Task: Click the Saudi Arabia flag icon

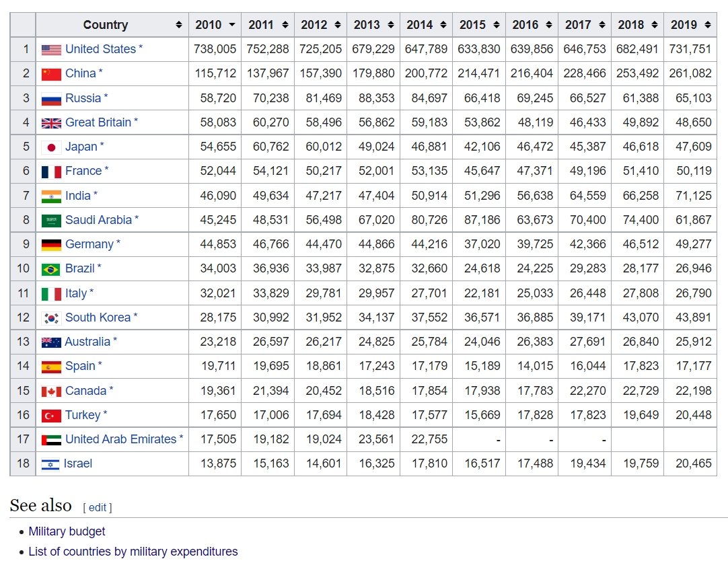Action: coord(51,221)
